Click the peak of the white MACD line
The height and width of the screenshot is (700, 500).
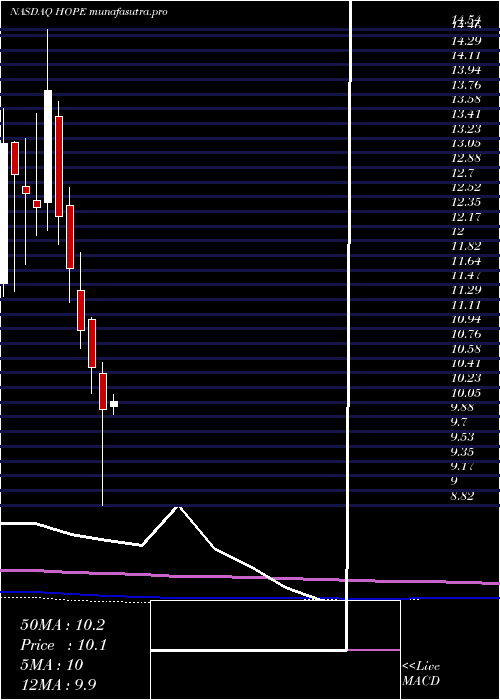click(179, 507)
